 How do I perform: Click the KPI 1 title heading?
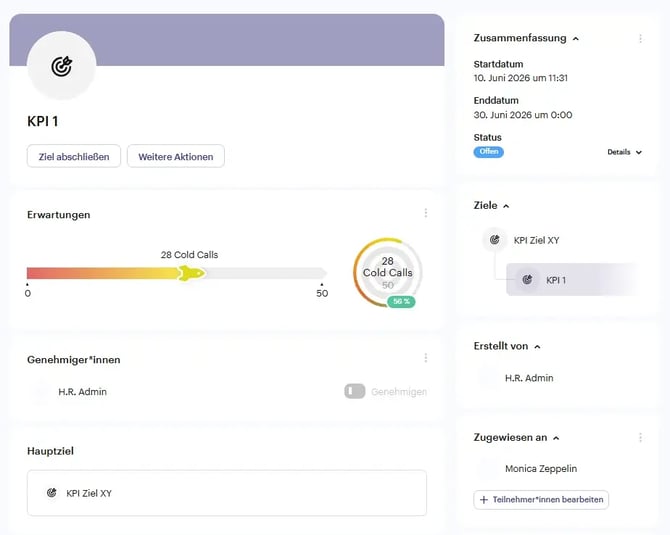[x=42, y=121]
